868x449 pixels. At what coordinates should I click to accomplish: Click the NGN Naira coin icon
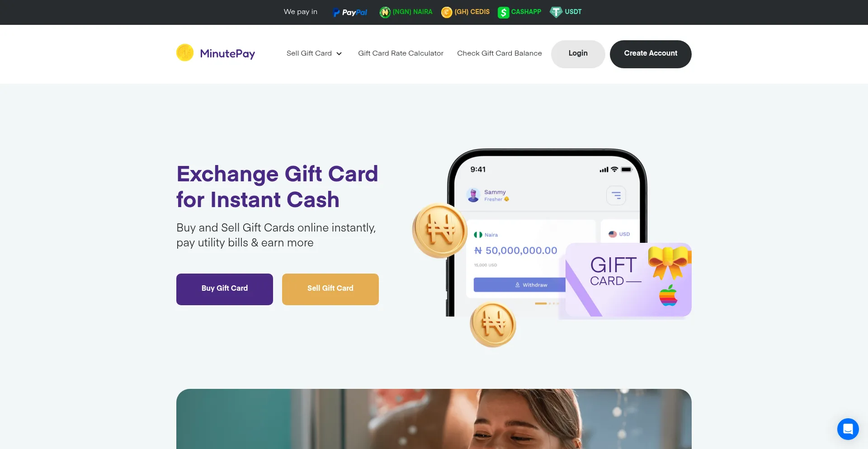[x=385, y=12]
